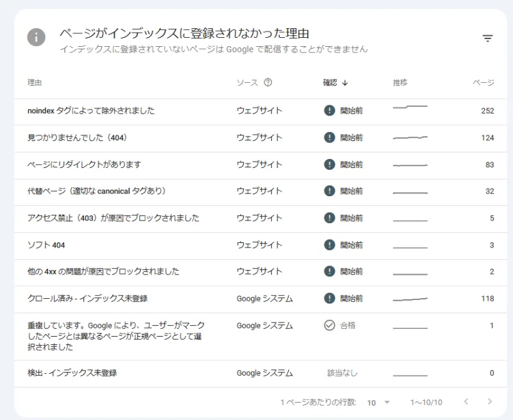Click the dropdown arrow next to 10
Viewport: 513px width, 420px height.
[387, 402]
